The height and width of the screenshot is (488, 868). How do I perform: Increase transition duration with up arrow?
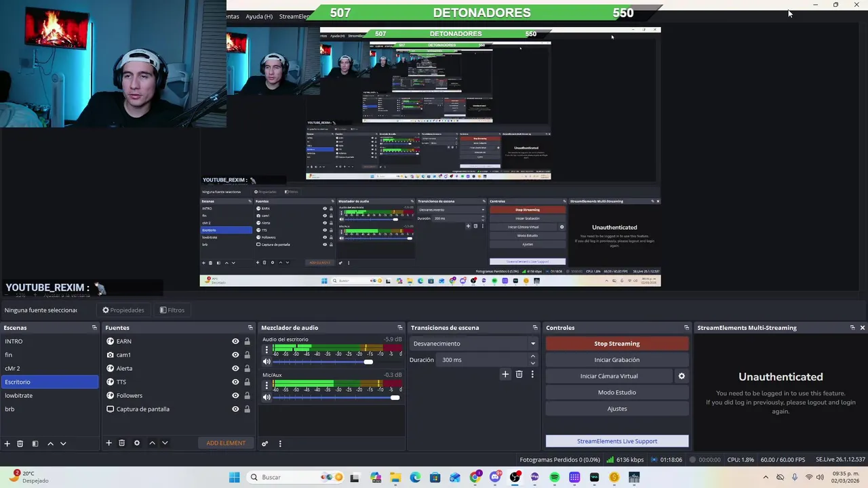click(x=533, y=357)
